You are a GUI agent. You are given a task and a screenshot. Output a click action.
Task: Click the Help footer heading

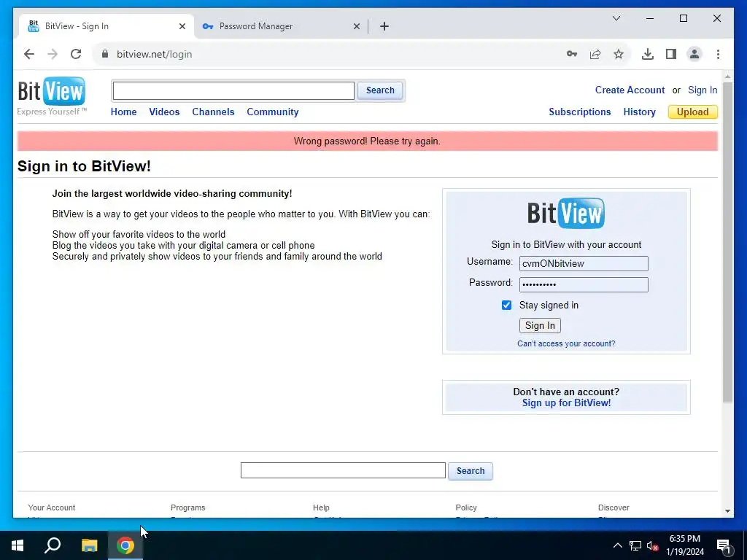321,507
